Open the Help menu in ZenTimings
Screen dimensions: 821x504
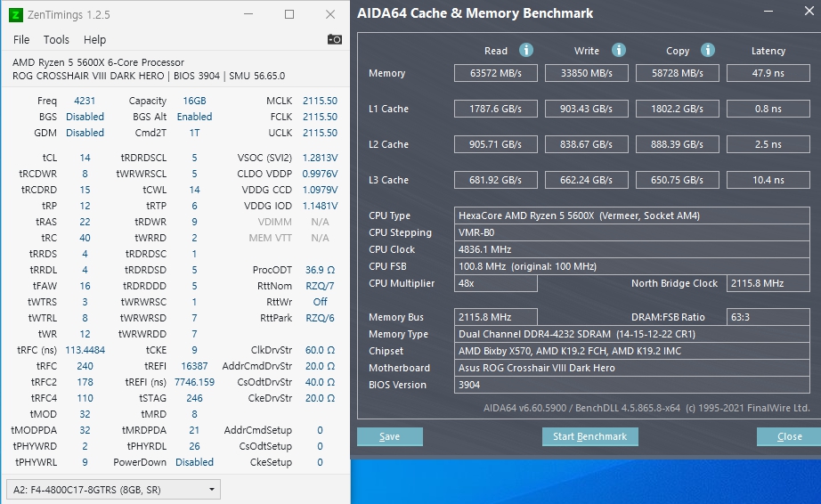point(94,40)
